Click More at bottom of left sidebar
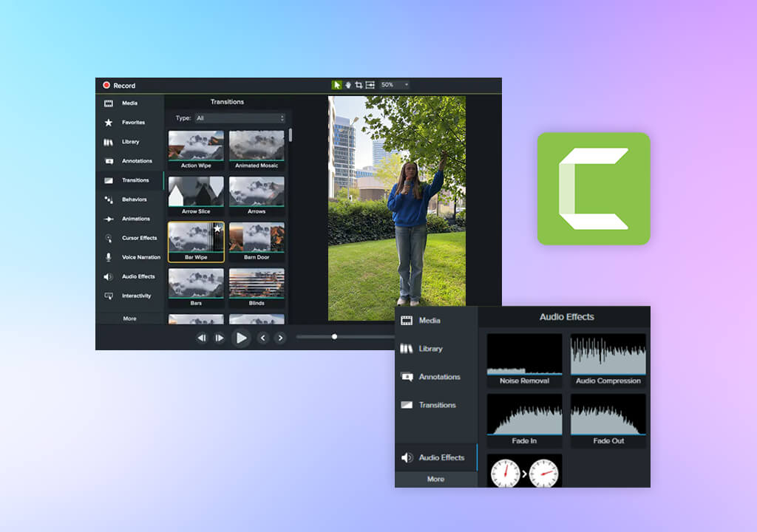 pos(129,318)
